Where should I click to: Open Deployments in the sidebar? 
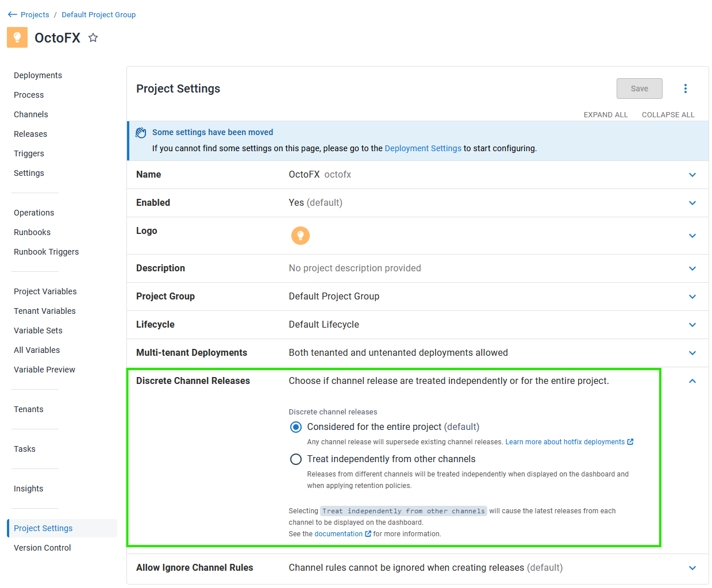click(38, 75)
